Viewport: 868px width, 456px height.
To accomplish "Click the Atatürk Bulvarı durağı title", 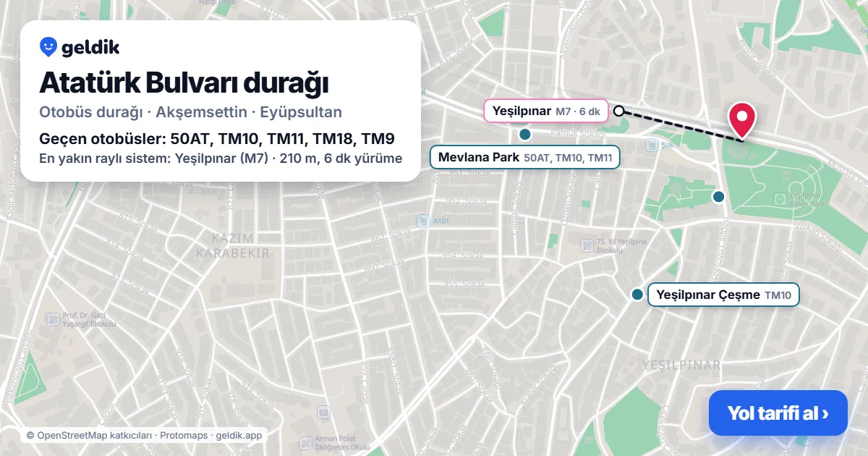I will click(184, 83).
